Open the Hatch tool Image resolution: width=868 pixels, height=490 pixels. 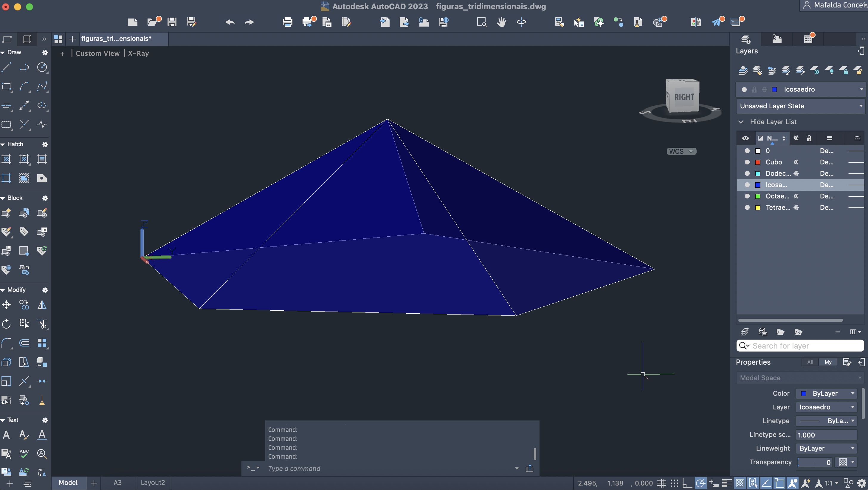[x=6, y=159]
